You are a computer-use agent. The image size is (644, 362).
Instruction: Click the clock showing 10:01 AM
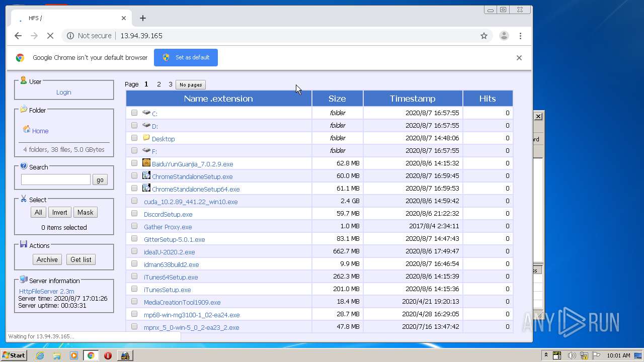tap(618, 355)
